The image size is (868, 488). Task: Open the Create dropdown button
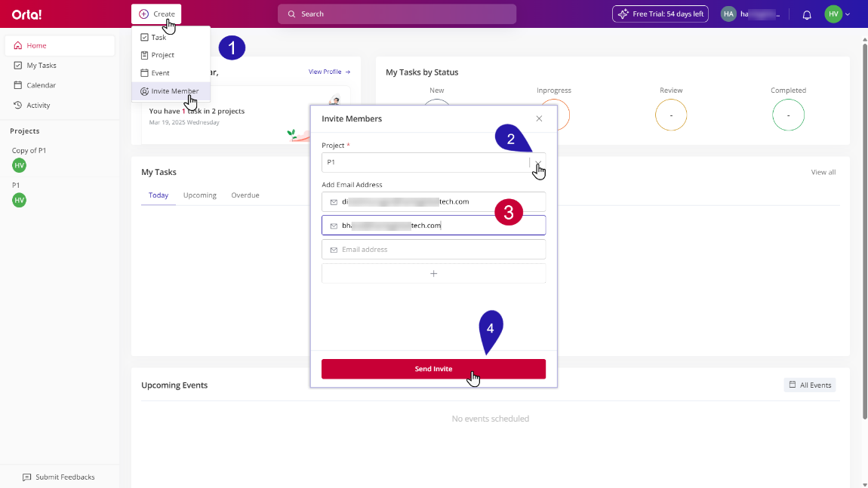click(x=156, y=14)
